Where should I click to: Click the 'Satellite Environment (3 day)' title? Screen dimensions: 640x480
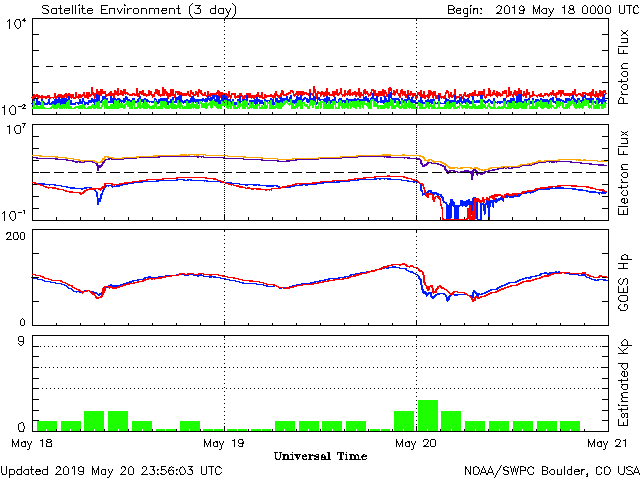click(x=139, y=9)
